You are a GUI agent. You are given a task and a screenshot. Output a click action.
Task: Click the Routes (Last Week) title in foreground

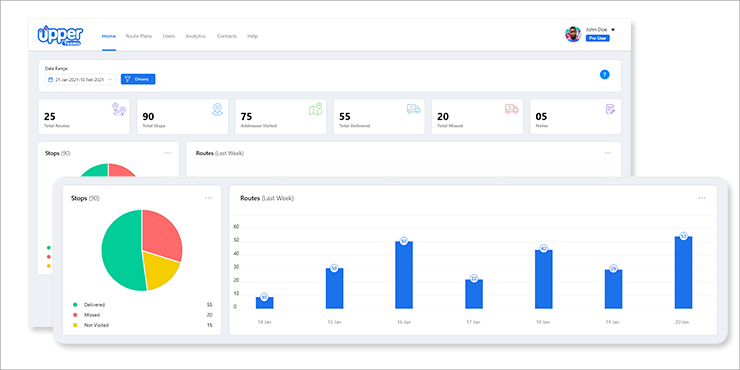(267, 198)
